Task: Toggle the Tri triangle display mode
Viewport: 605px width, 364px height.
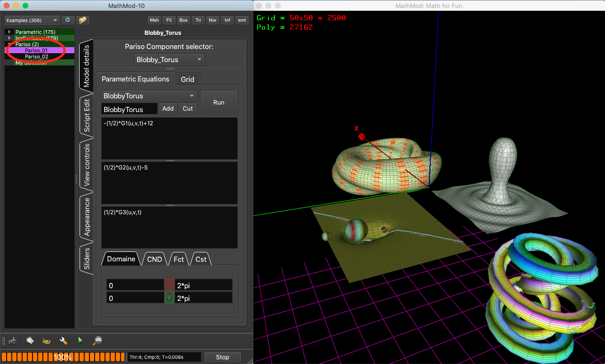Action: (x=198, y=20)
